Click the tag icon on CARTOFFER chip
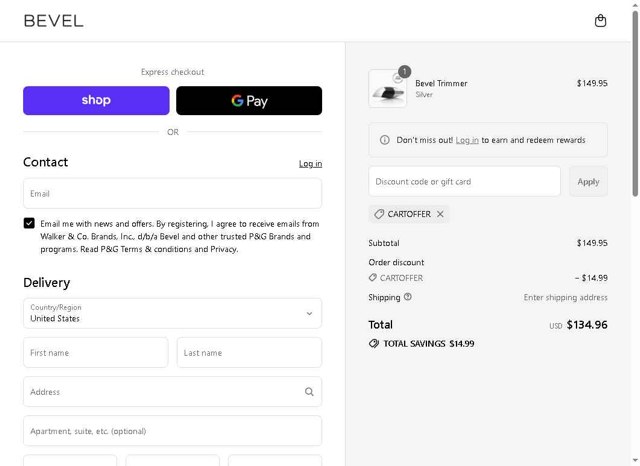 pos(379,214)
